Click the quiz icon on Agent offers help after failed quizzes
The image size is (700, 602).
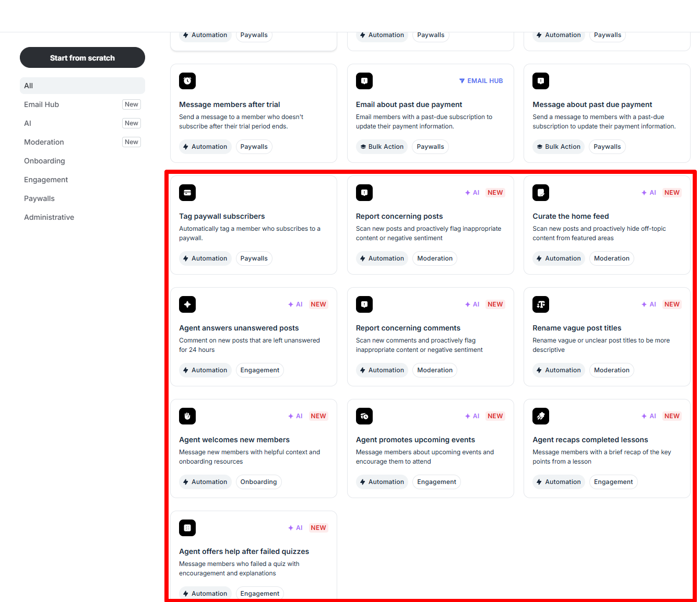[187, 528]
